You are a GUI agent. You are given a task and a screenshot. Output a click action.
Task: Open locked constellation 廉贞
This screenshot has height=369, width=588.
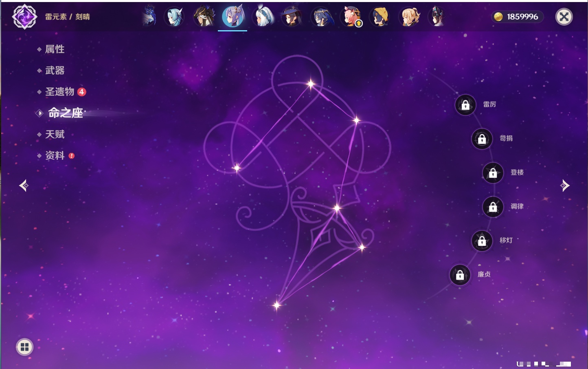coord(460,275)
